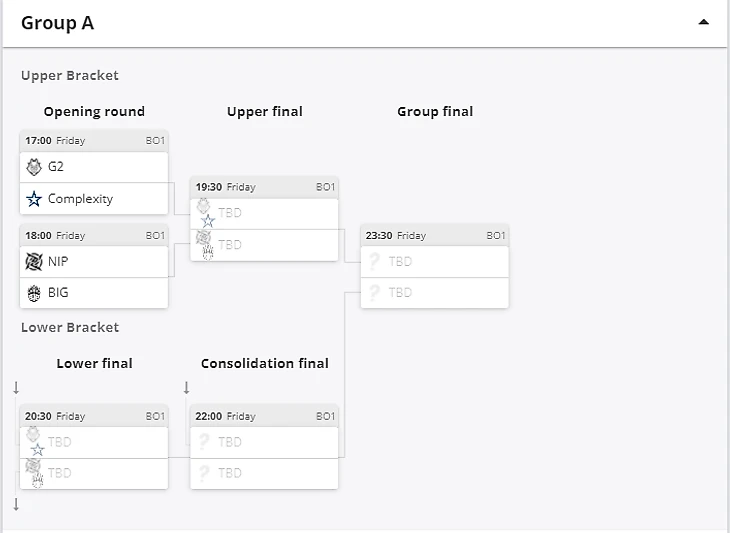Open the G2 team link
This screenshot has height=533, width=730.
point(56,167)
